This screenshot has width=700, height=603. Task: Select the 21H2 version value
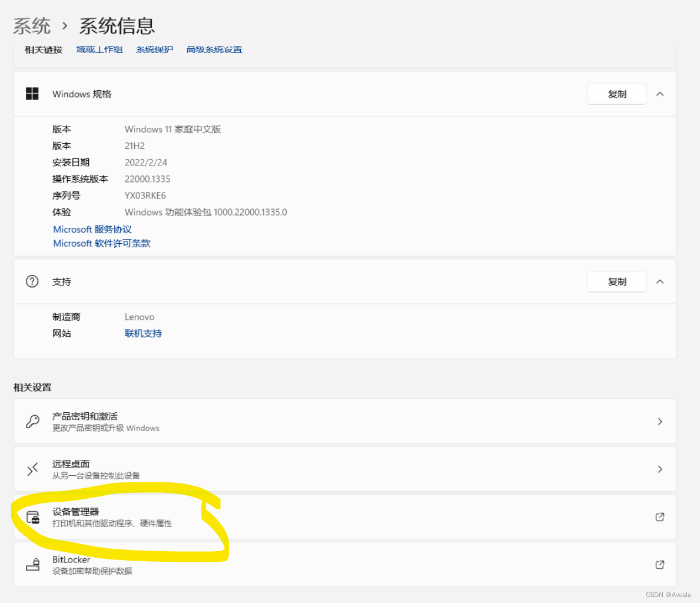pyautogui.click(x=135, y=145)
